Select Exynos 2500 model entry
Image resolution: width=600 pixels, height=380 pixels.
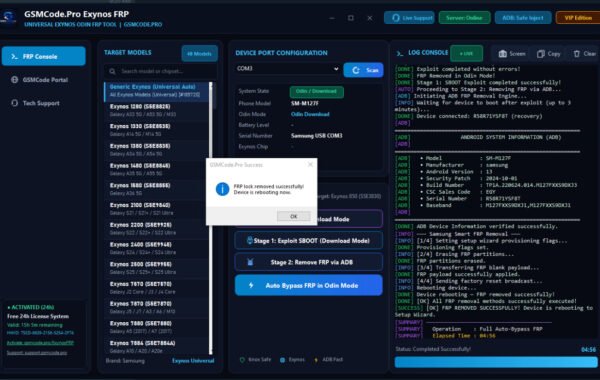(x=156, y=268)
